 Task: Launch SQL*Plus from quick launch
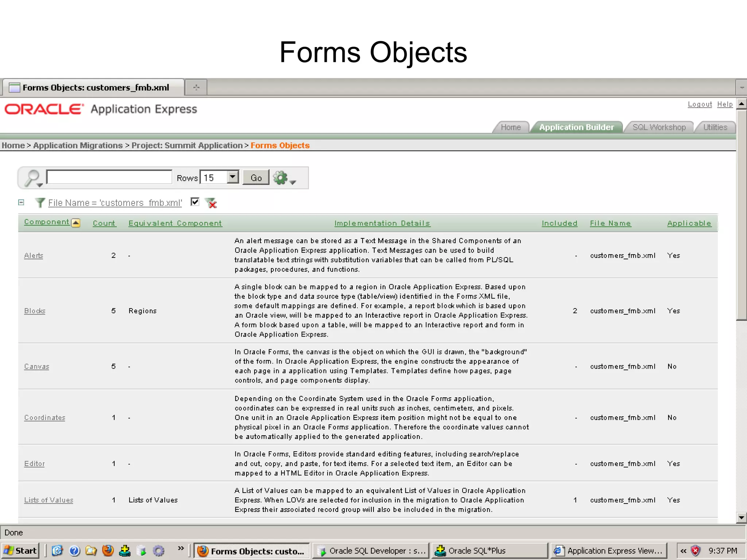click(x=125, y=551)
